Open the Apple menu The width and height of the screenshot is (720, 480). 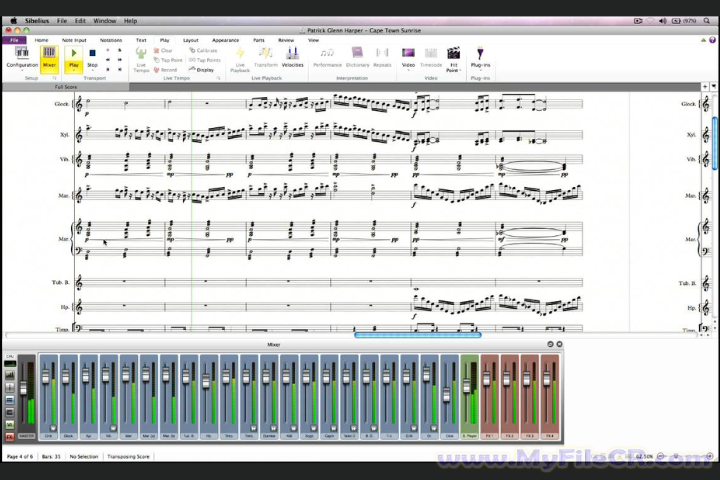[x=13, y=21]
